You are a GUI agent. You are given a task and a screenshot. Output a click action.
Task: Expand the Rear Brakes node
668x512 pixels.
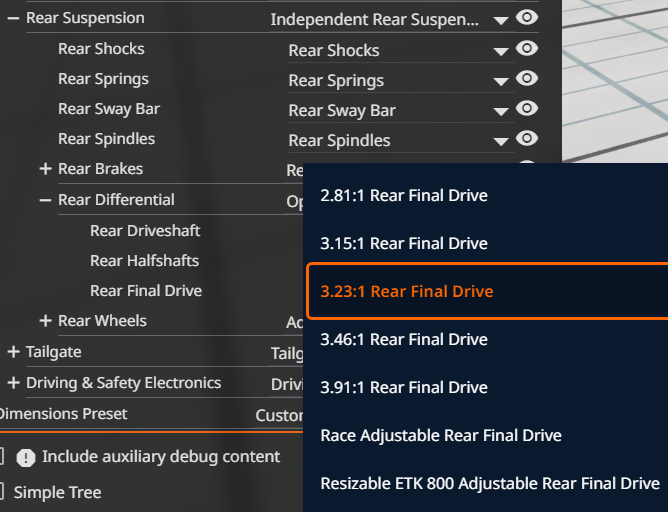pyautogui.click(x=45, y=169)
